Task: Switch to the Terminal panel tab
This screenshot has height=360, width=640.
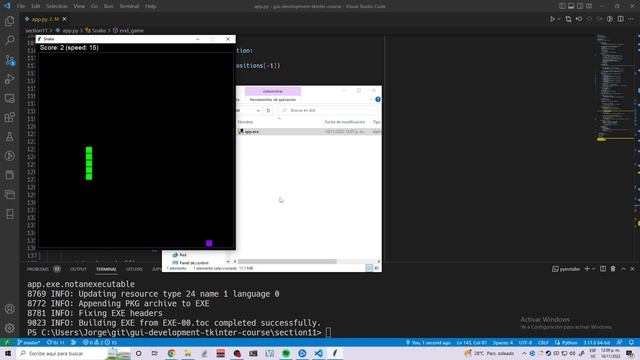Action: 107,269
